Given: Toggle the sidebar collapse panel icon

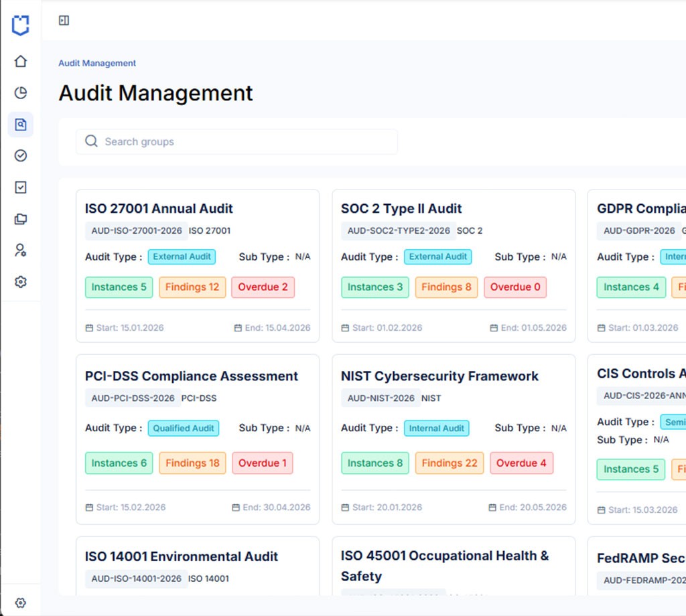Looking at the screenshot, I should tap(64, 21).
